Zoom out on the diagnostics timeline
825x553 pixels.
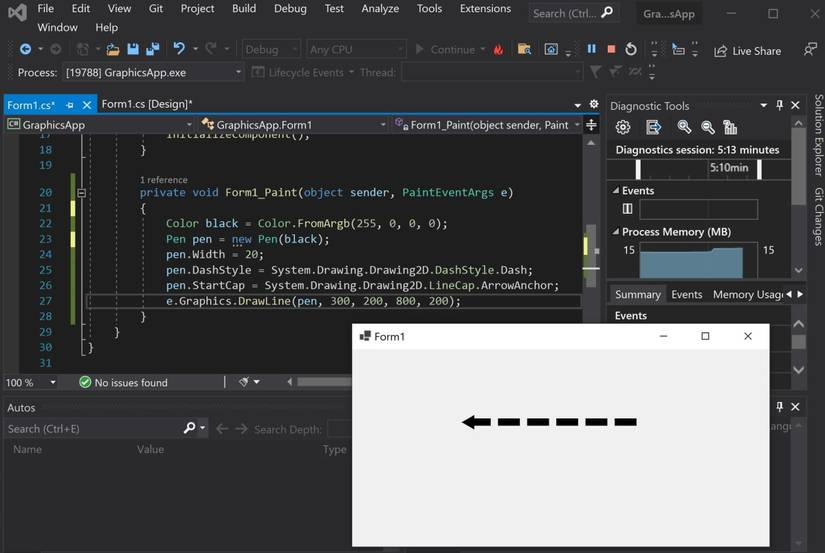708,127
